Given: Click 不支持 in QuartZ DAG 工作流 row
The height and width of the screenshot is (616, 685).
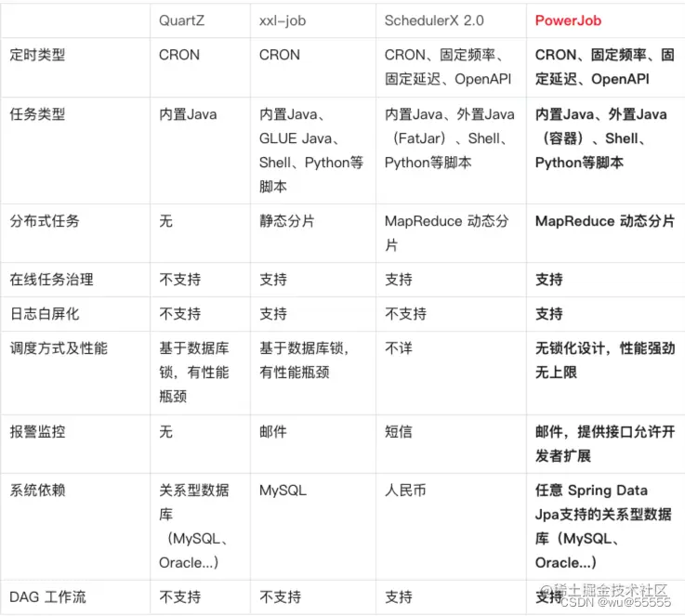Looking at the screenshot, I should (180, 596).
